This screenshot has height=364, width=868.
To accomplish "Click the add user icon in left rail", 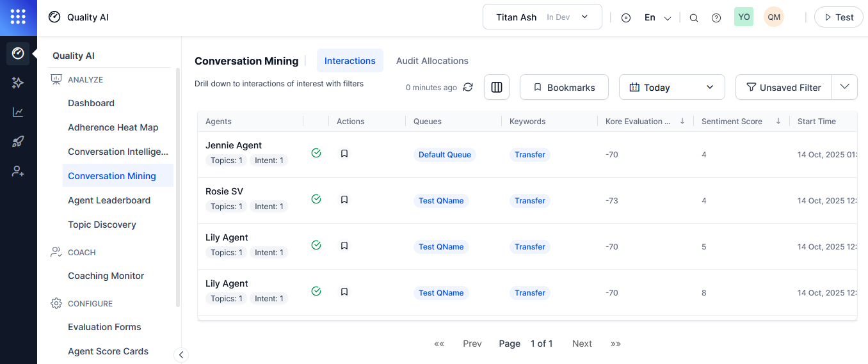I will point(18,171).
